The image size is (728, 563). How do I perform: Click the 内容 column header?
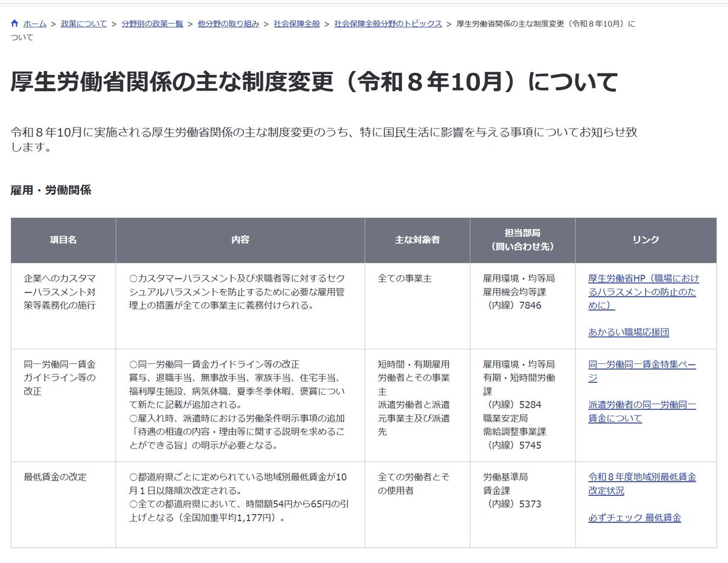click(240, 240)
